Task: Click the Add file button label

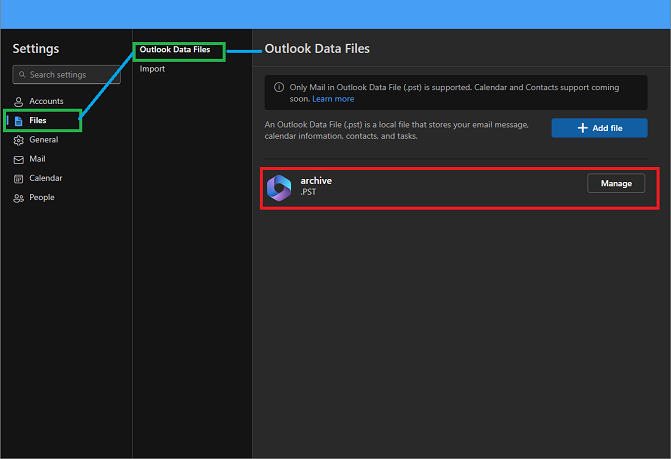Action: pyautogui.click(x=607, y=128)
